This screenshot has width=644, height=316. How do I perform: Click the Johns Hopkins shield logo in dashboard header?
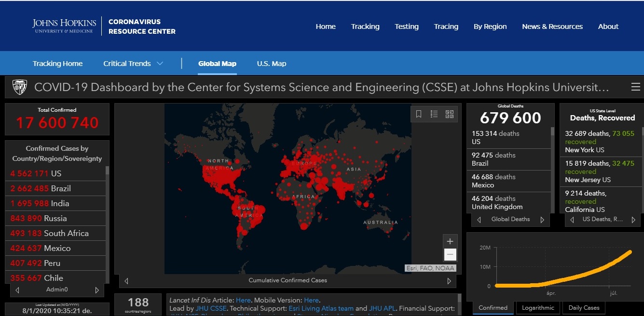pos(19,87)
